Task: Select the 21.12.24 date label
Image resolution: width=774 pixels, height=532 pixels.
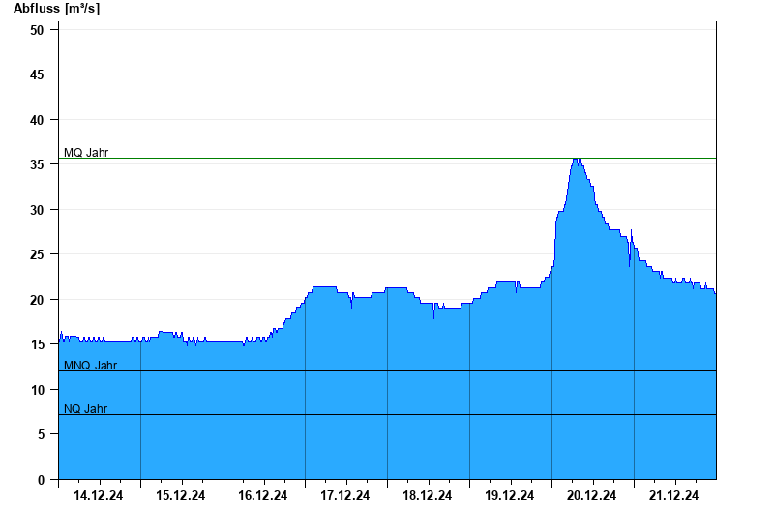Action: point(673,495)
